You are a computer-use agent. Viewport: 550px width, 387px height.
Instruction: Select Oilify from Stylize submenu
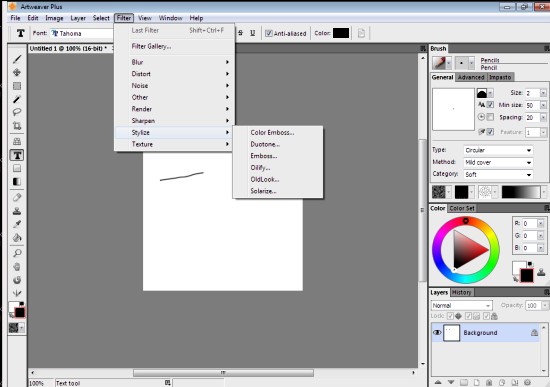pos(278,168)
